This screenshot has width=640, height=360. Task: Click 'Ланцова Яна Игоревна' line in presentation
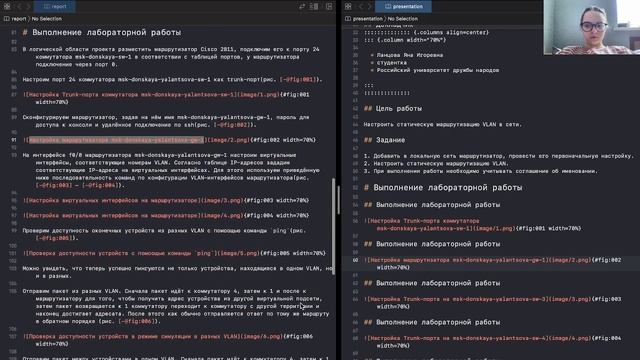coord(409,55)
